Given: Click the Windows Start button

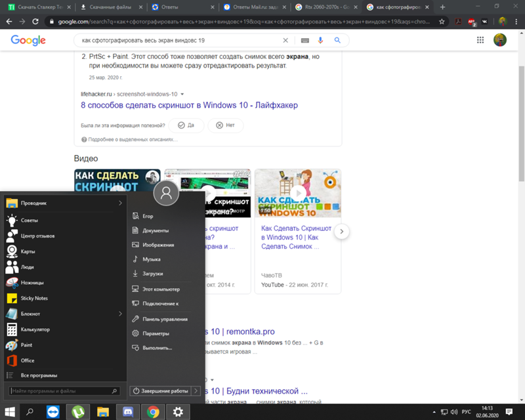Looking at the screenshot, I should pos(10,412).
